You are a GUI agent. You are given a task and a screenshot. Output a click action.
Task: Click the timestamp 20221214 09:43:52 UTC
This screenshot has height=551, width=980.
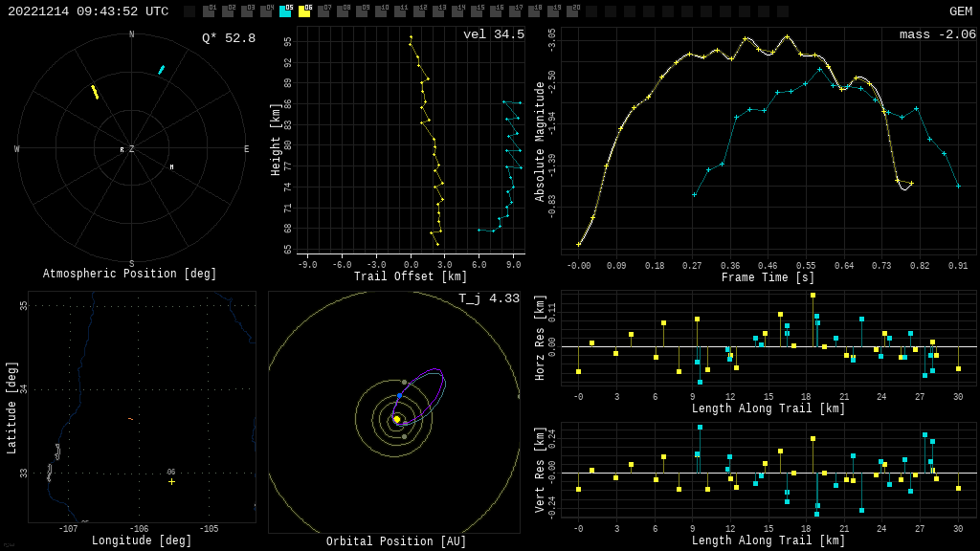88,11
